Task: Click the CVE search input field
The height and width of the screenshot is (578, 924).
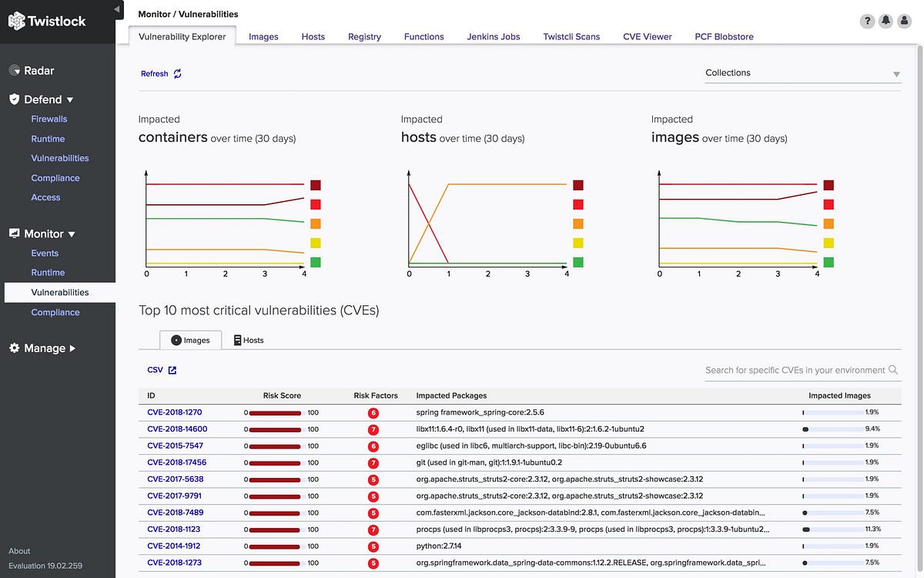Action: 793,370
